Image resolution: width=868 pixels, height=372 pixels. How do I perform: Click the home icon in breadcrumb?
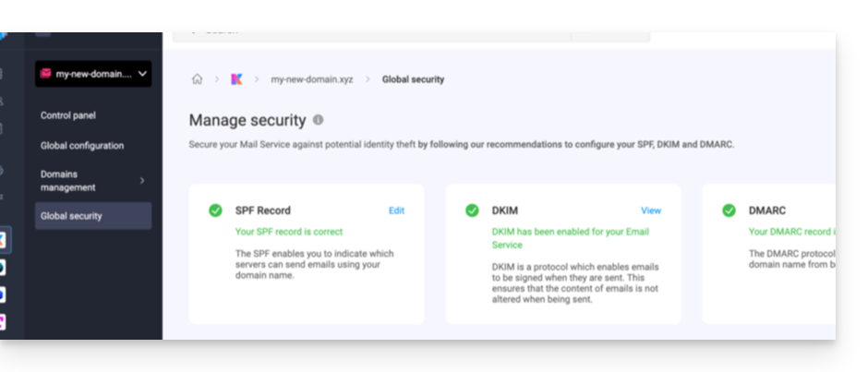click(x=197, y=79)
